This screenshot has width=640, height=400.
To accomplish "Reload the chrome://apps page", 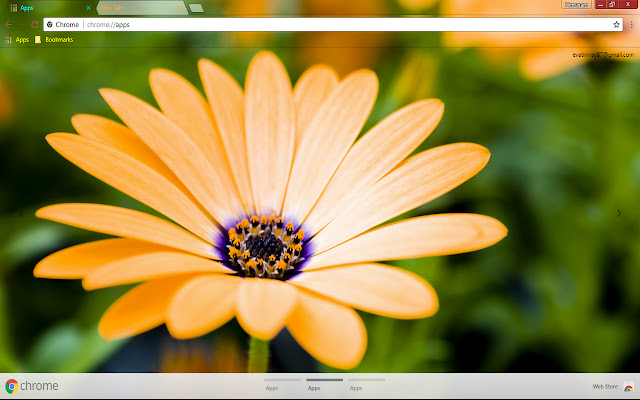I will pos(34,24).
